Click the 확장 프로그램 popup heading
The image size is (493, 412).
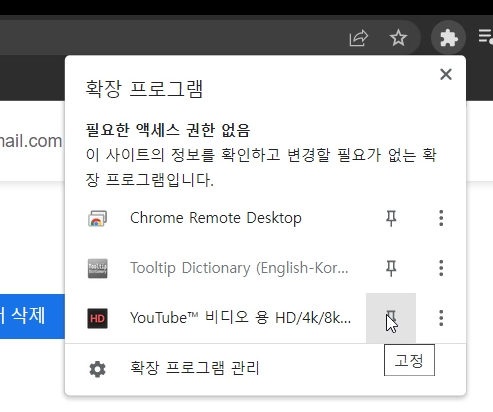click(144, 89)
